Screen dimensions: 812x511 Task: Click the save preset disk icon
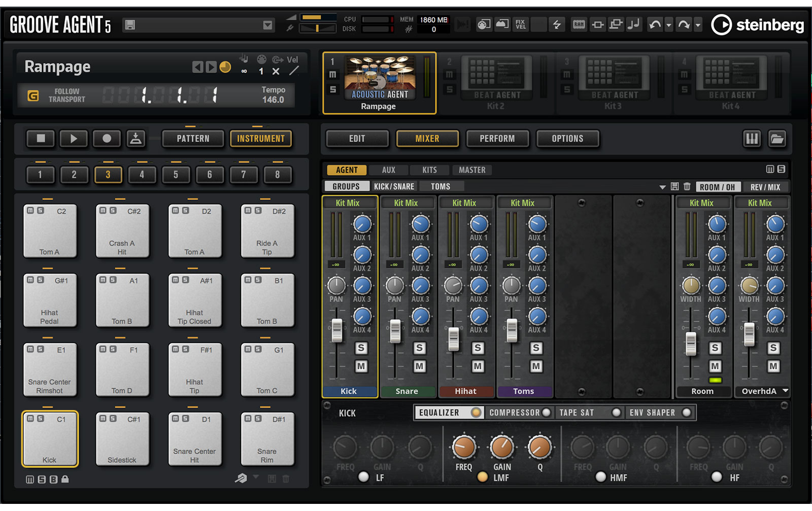tap(130, 25)
